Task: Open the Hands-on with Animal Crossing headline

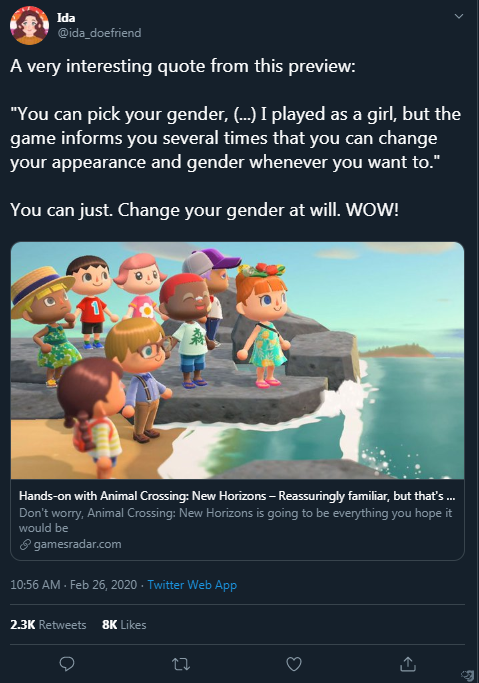Action: point(237,496)
